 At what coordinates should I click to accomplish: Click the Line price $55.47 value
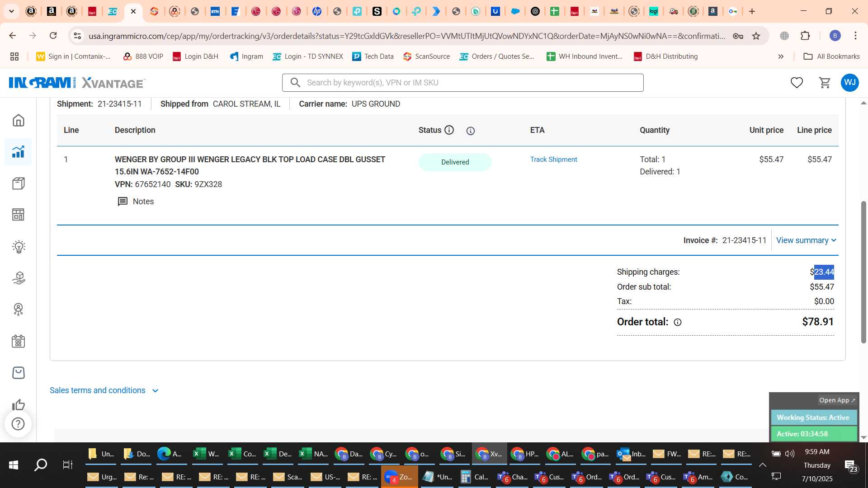pyautogui.click(x=819, y=160)
